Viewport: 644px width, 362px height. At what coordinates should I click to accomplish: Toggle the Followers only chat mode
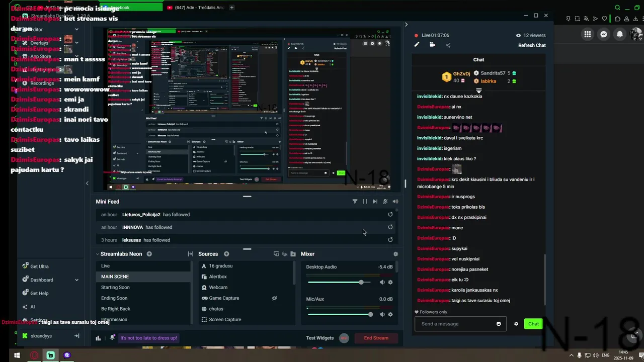pyautogui.click(x=431, y=312)
